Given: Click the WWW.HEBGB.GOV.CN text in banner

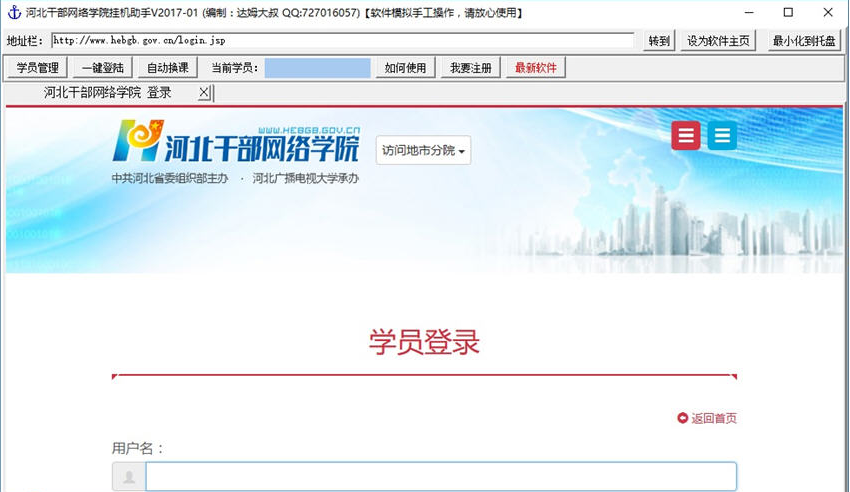Looking at the screenshot, I should (x=309, y=130).
